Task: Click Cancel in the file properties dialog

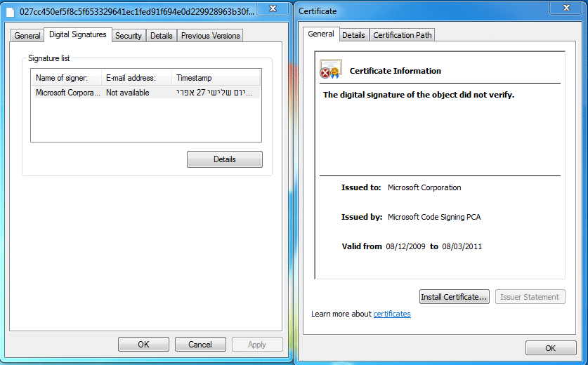Action: pos(200,345)
